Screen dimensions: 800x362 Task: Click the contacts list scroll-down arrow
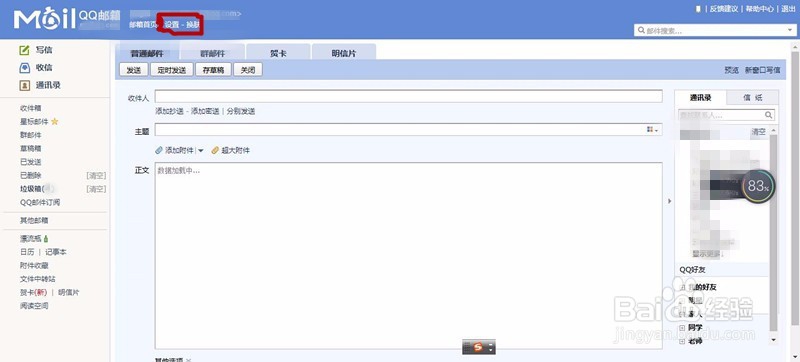[x=773, y=340]
